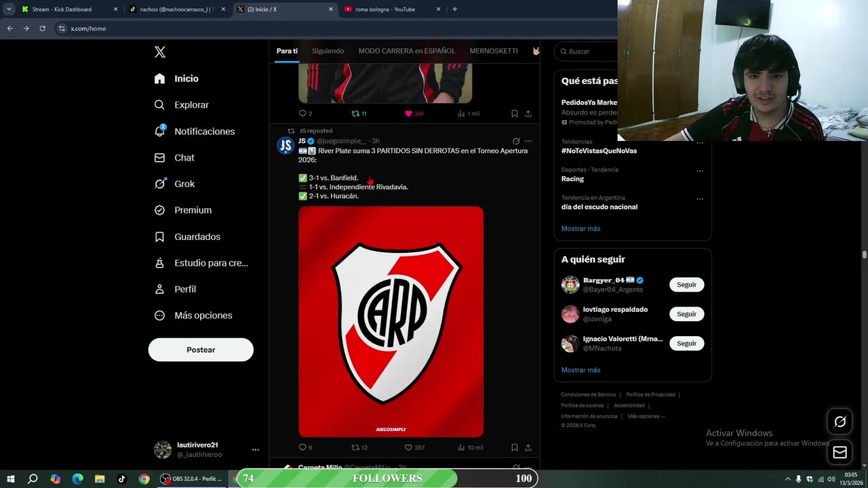Switch to the MERNOSKETTI tab
Screen dimensions: 868x488
(494, 51)
